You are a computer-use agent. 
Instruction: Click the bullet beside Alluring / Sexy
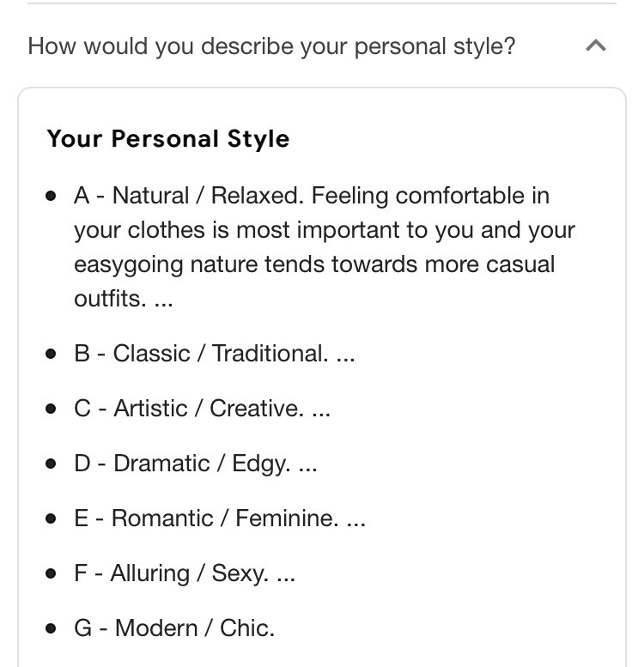[x=52, y=573]
